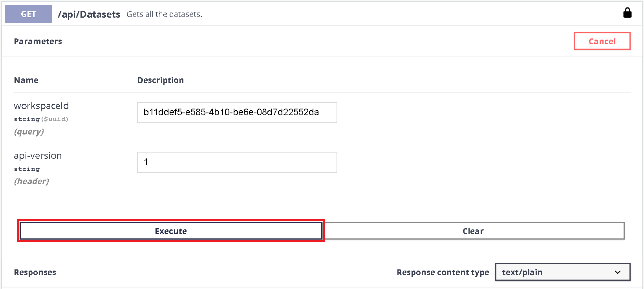This screenshot has width=644, height=289.
Task: Select the Responses section header
Action: [x=35, y=273]
